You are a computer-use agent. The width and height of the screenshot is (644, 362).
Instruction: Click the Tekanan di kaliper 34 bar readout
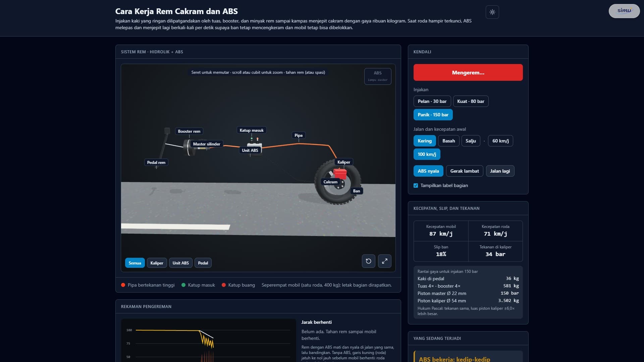click(495, 251)
